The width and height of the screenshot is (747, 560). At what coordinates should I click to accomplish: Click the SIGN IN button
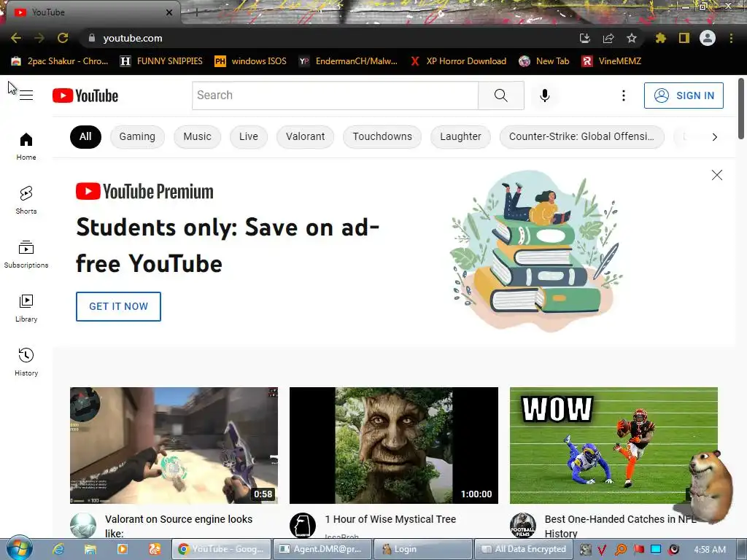(x=684, y=96)
